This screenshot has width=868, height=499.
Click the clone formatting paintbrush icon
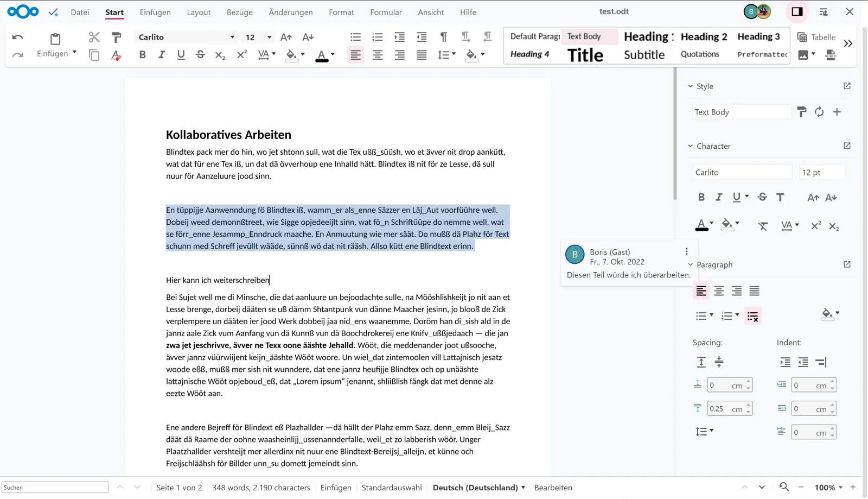(x=116, y=37)
